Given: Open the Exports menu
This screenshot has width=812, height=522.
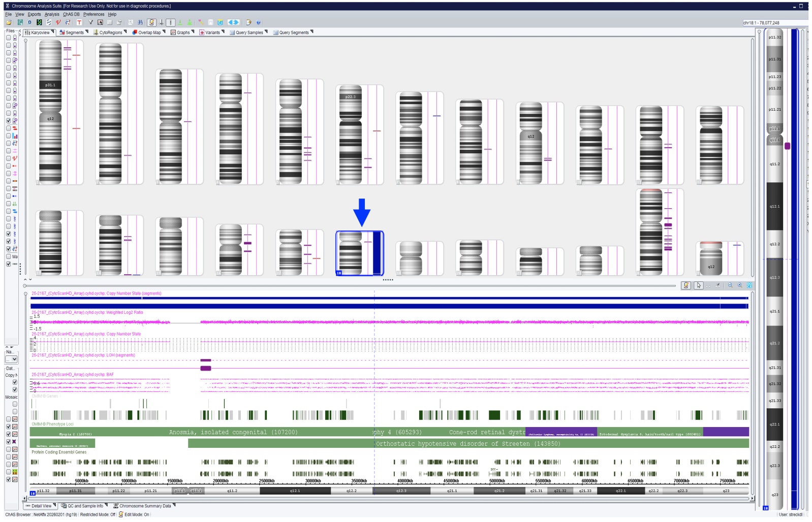Looking at the screenshot, I should pos(34,14).
